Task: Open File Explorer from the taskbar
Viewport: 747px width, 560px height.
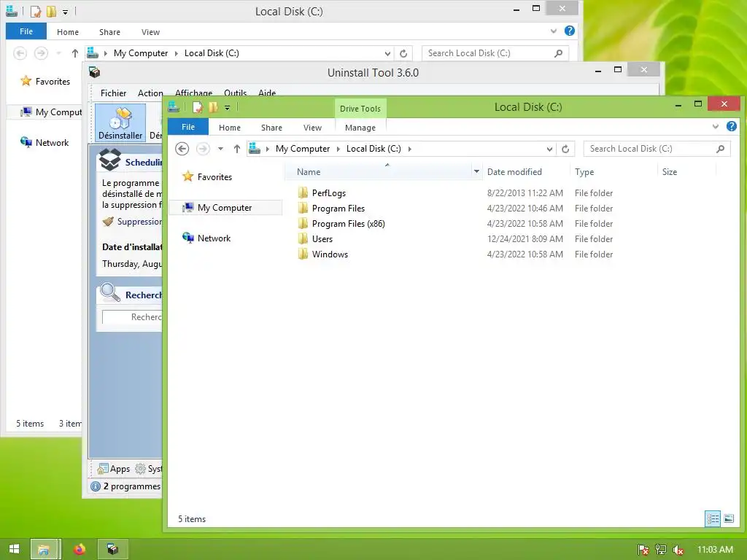Action: click(44, 549)
